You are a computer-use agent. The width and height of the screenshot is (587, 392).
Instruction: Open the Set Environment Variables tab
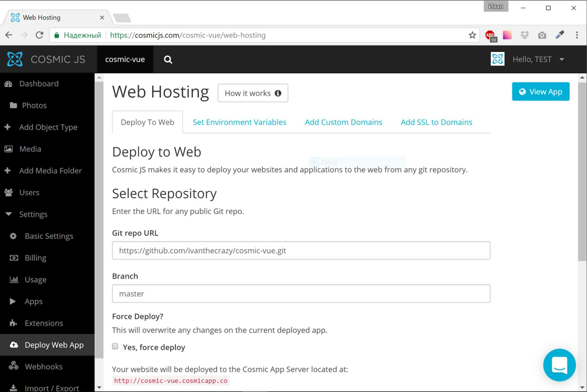click(239, 122)
